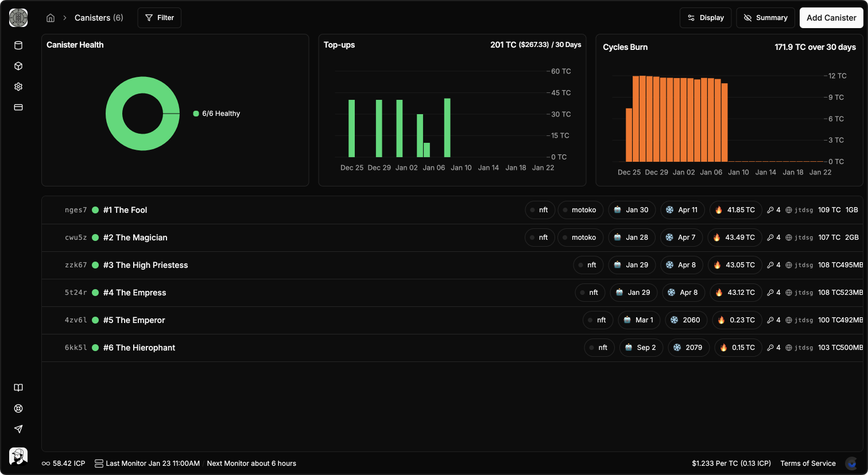
Task: Click the motoko tag on #2 The Magician
Action: point(580,237)
